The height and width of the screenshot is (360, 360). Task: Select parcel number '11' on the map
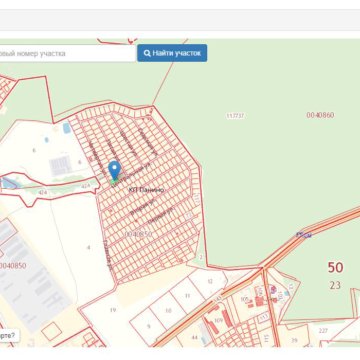click(x=188, y=296)
